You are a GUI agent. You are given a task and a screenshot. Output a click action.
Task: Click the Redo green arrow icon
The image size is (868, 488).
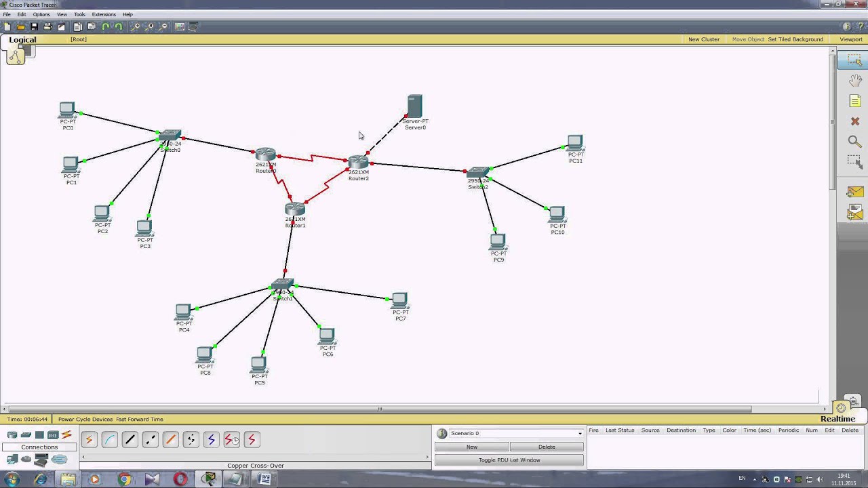coord(119,26)
